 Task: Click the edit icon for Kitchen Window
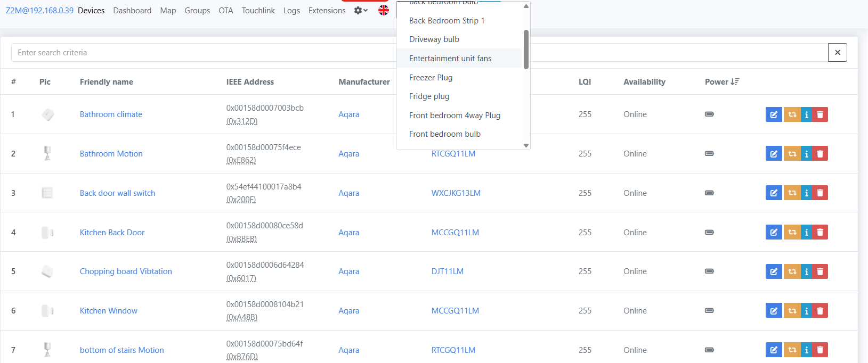[x=773, y=311]
